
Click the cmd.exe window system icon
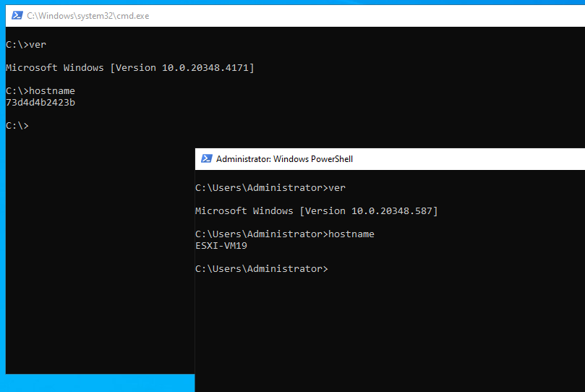point(16,16)
